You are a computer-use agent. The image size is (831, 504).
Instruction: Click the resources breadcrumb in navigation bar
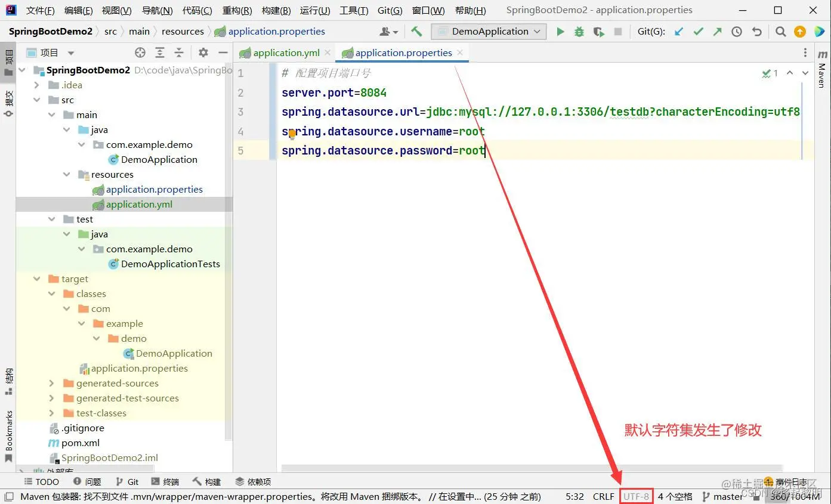183,32
